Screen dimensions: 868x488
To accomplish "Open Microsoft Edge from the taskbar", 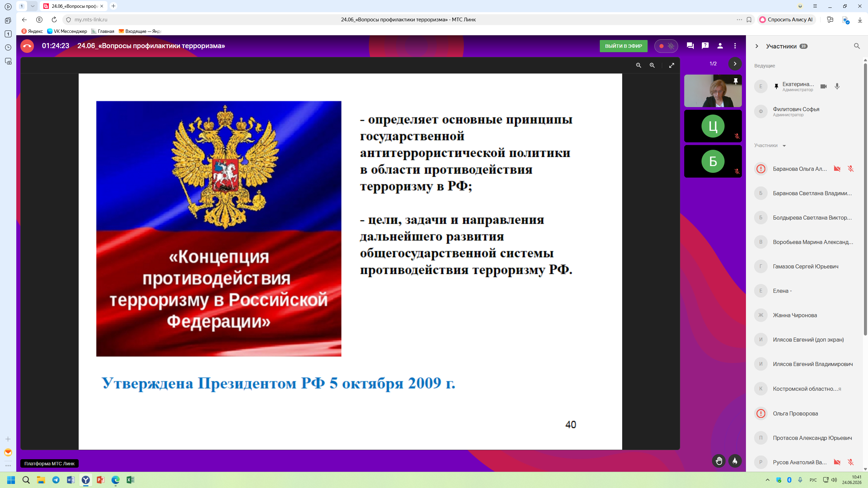I will 116,480.
